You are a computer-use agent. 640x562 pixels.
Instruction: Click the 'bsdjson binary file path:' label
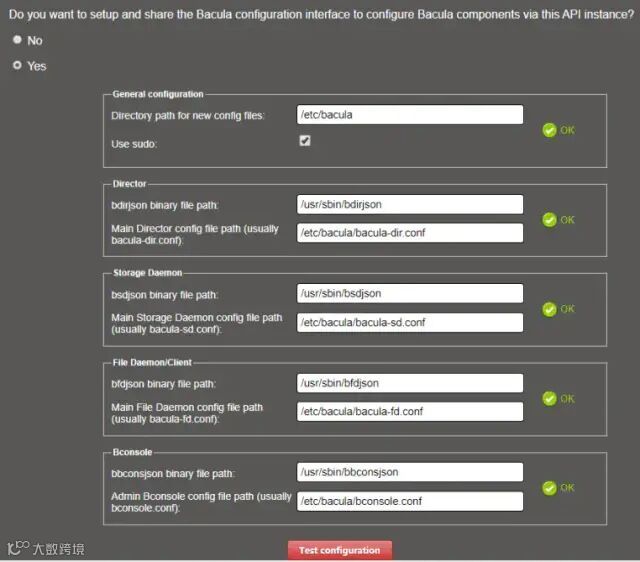[164, 295]
